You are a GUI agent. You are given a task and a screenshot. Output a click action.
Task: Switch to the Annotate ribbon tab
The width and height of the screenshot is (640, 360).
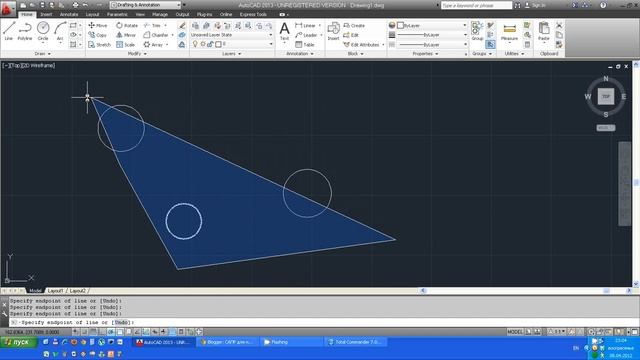(69, 14)
